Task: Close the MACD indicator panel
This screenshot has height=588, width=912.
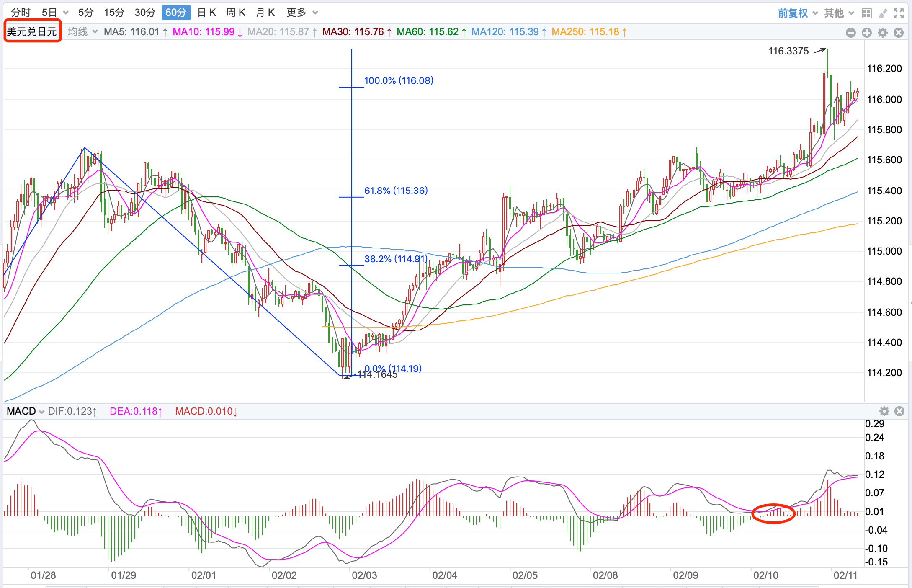Action: click(x=899, y=411)
